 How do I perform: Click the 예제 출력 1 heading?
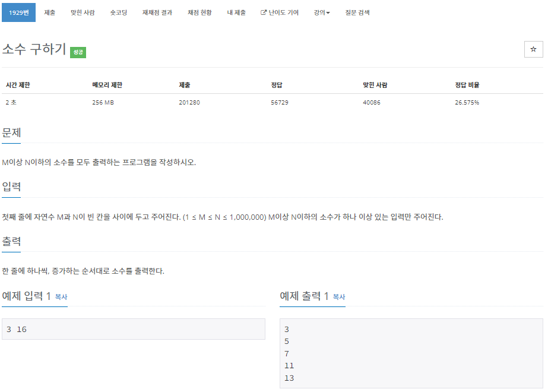click(304, 296)
